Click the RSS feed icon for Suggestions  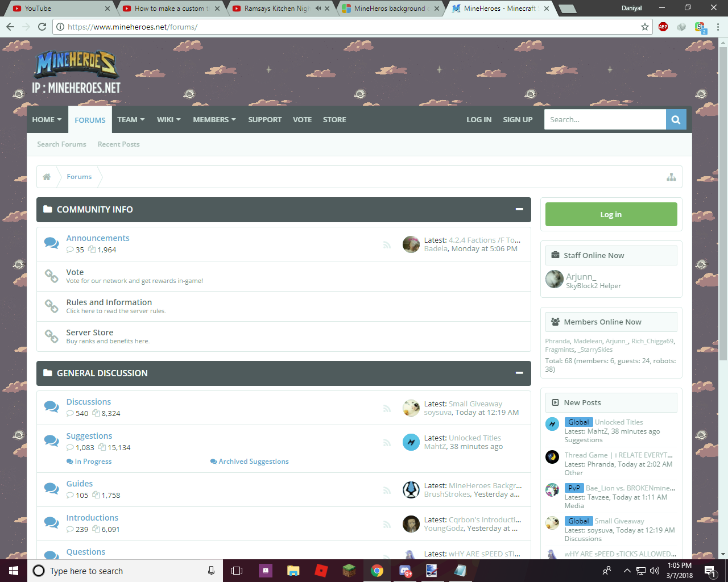[387, 442]
